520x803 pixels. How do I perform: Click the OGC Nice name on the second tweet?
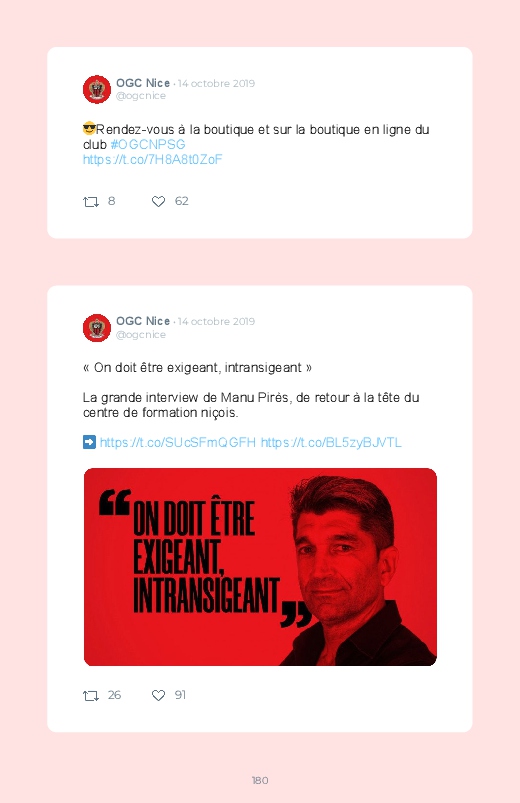point(143,321)
